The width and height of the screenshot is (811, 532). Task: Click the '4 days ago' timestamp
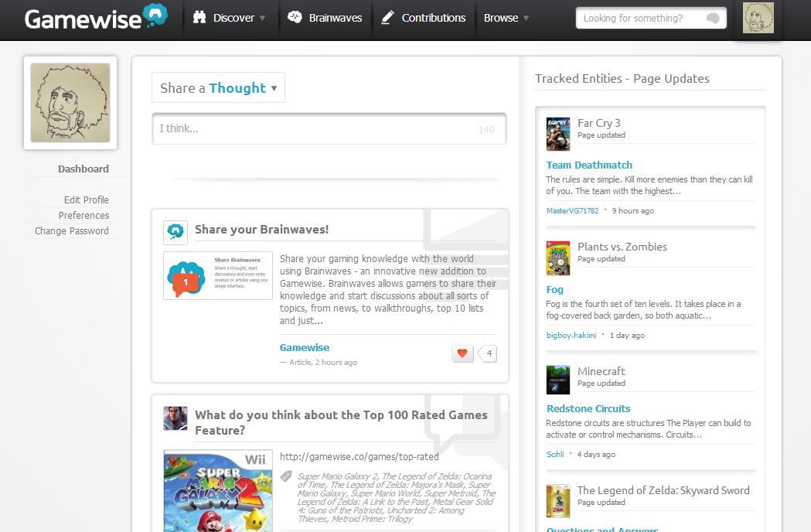596,455
